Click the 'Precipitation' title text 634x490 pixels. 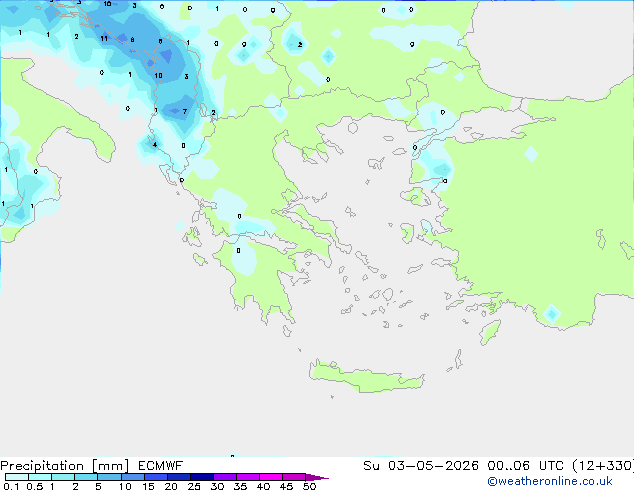point(42,466)
